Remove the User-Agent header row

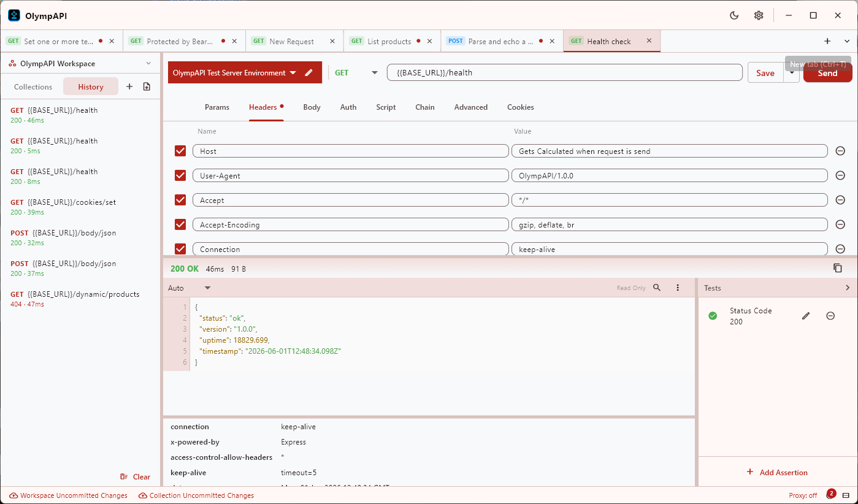pyautogui.click(x=840, y=175)
